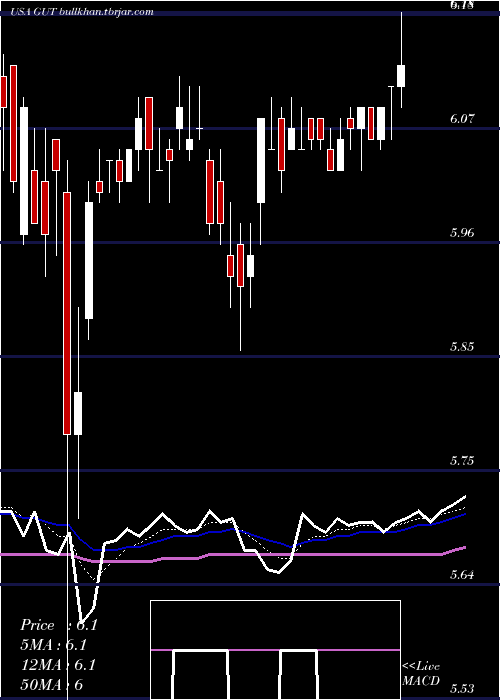Click the 'Price : 6.1' readout

click(58, 625)
